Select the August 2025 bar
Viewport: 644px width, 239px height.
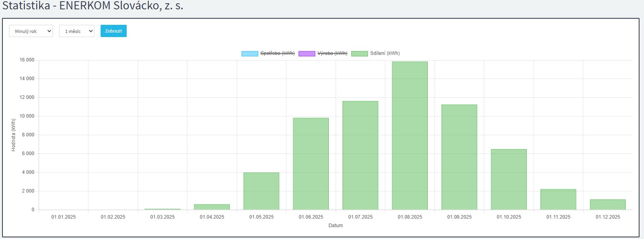tap(410, 136)
